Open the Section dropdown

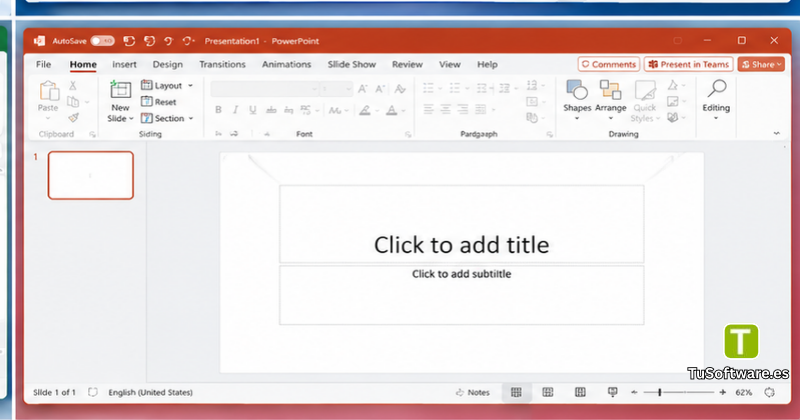167,118
